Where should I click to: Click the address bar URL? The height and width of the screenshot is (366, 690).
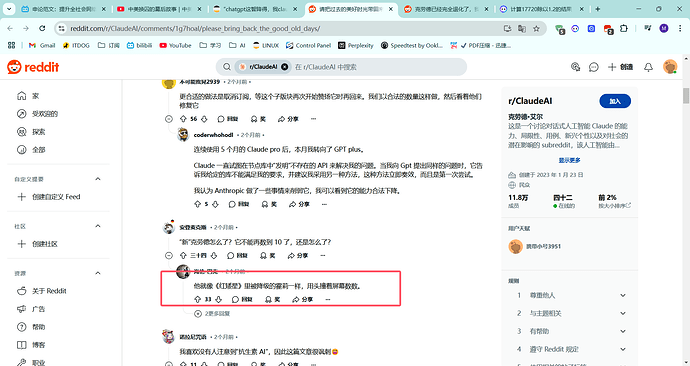[195, 29]
